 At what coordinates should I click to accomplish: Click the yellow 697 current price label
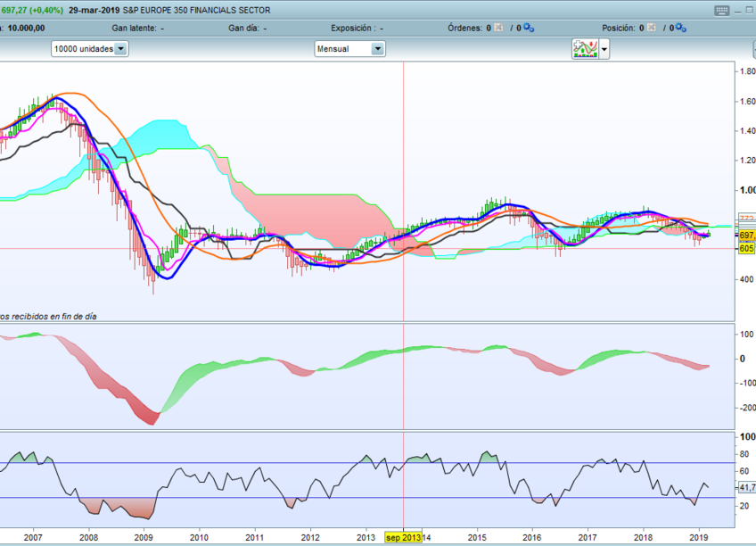pos(747,235)
